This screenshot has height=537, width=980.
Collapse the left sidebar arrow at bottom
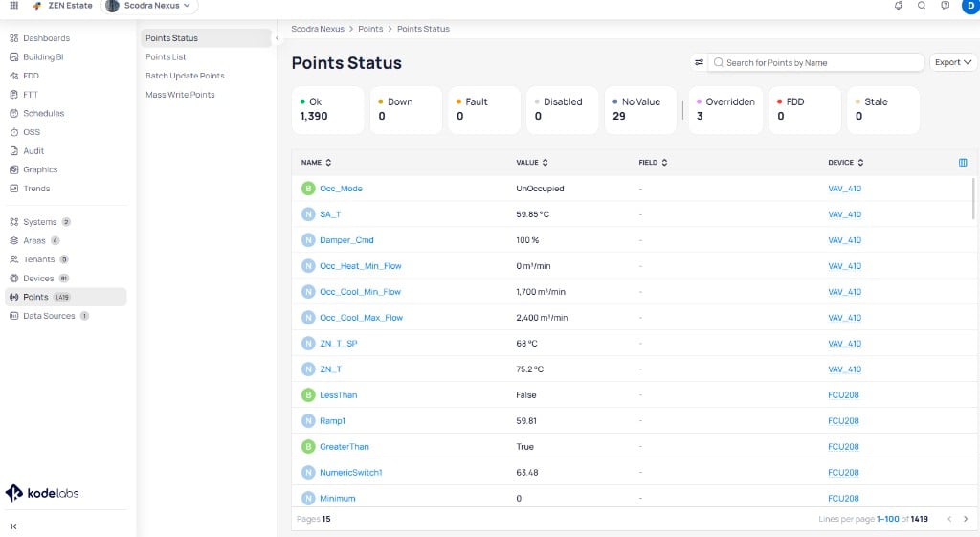[x=13, y=526]
